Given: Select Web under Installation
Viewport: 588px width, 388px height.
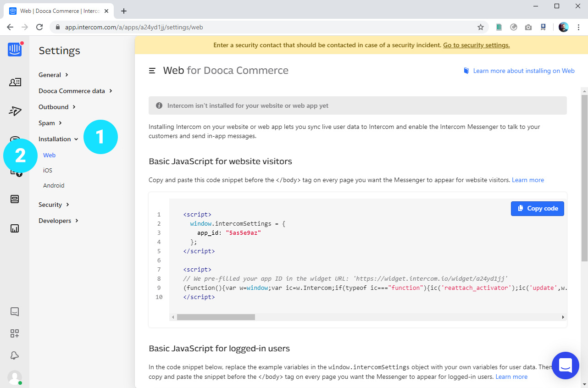Looking at the screenshot, I should [49, 155].
